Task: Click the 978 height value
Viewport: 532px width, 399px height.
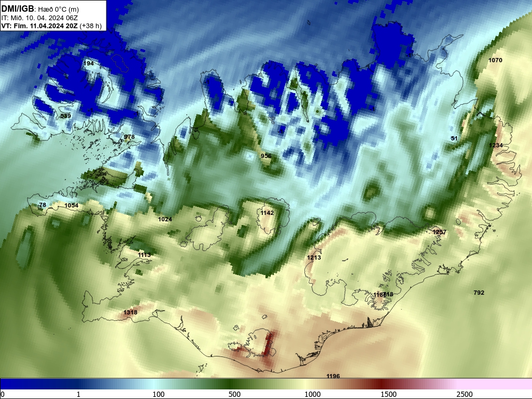Action: pyautogui.click(x=129, y=137)
